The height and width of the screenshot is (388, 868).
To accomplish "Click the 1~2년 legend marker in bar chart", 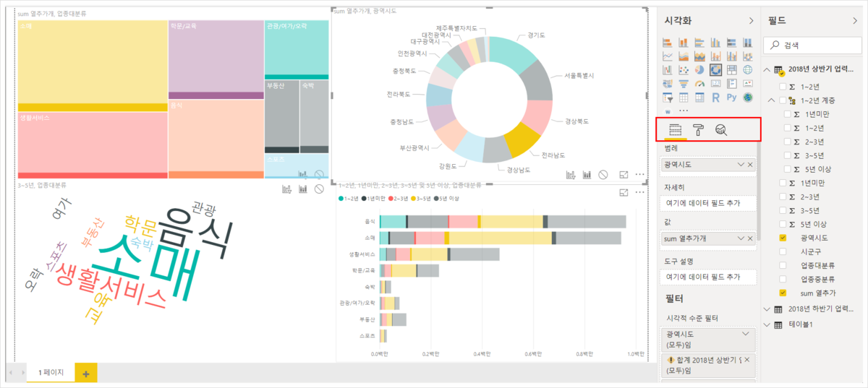I will (341, 198).
